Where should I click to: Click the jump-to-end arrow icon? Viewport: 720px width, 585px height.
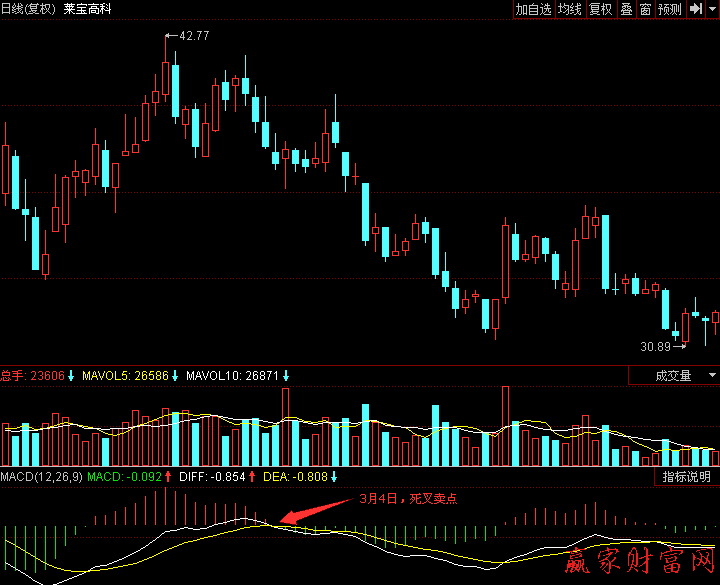696,9
